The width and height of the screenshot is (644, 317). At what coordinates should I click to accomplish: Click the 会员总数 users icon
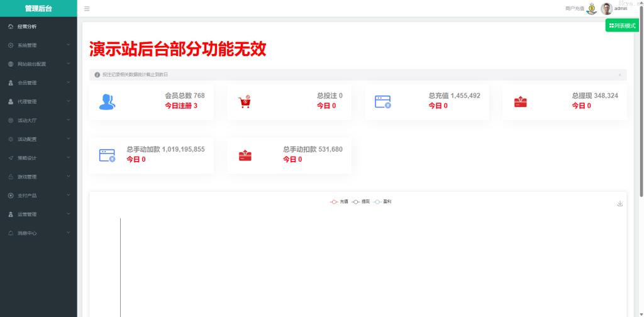tap(108, 101)
